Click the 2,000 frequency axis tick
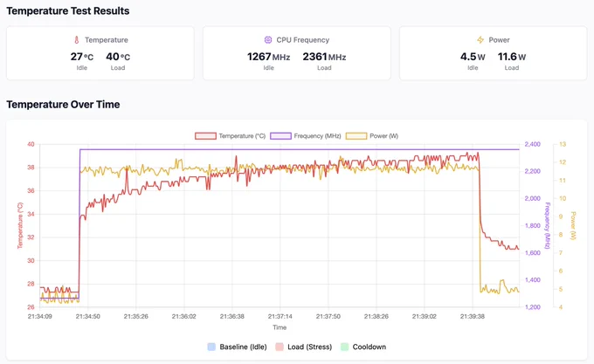 tap(532, 198)
